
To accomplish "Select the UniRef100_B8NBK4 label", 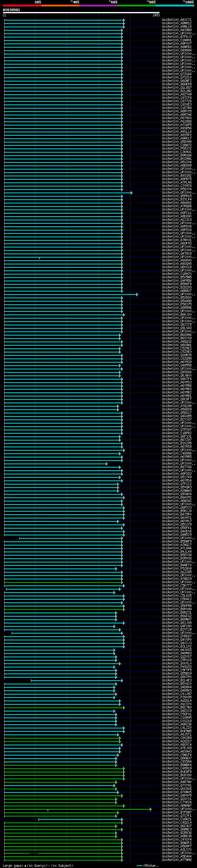I will coord(177,765).
